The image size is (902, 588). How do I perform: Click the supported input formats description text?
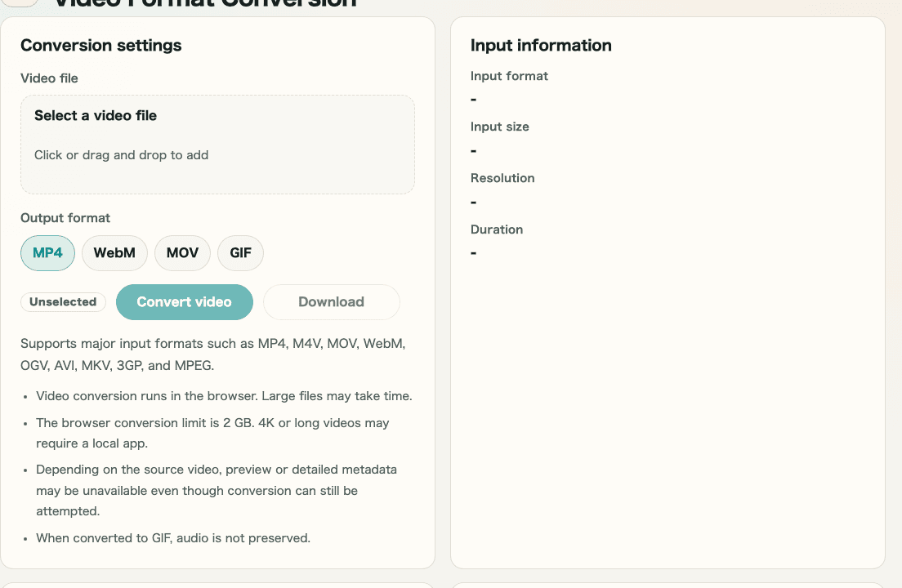pos(212,354)
